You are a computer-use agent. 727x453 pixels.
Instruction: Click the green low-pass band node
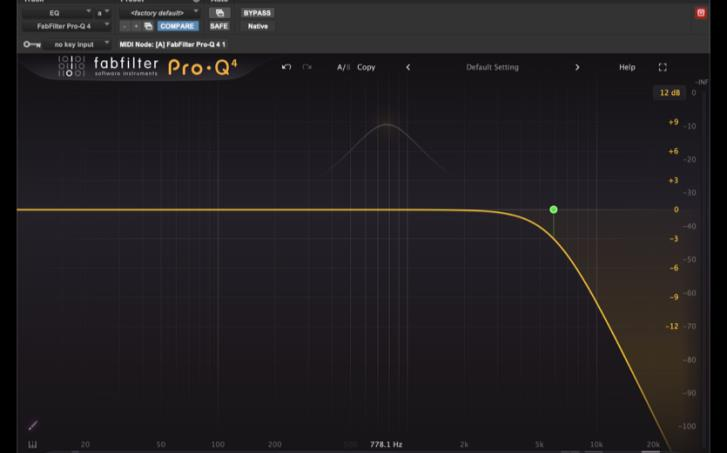(x=553, y=210)
